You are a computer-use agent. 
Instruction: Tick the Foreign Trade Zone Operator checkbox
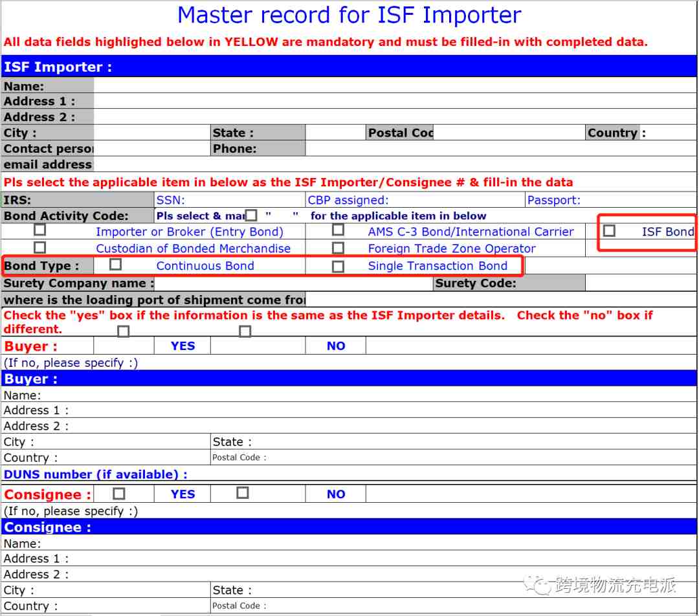(x=338, y=248)
